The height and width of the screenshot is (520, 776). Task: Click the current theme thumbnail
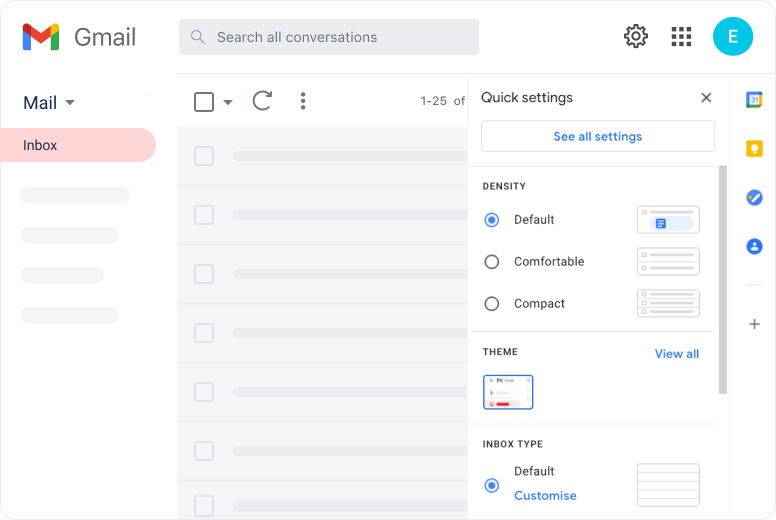508,392
